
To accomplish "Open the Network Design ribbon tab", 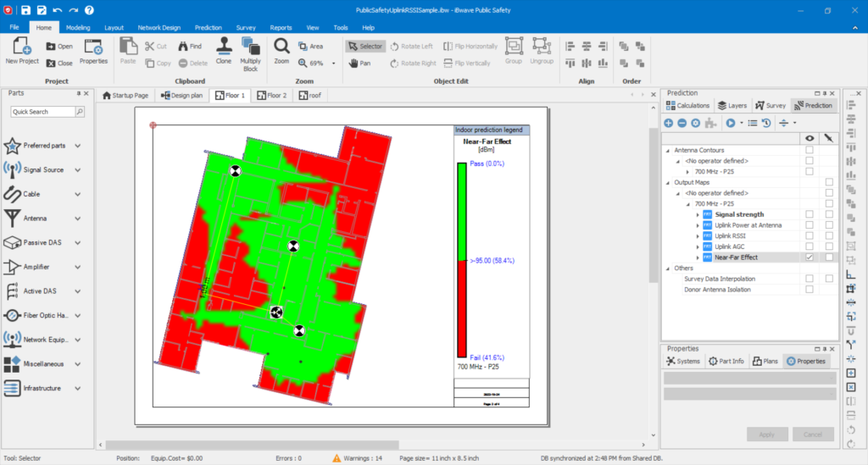I will [x=159, y=27].
